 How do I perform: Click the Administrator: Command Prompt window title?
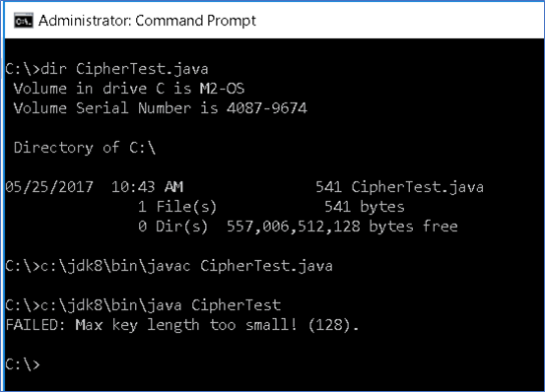(147, 21)
